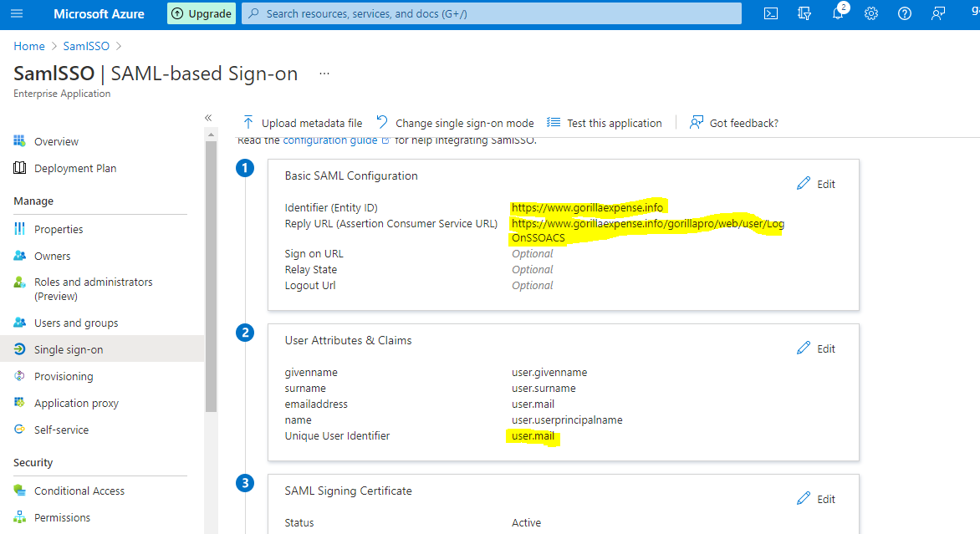Click the Properties bars icon
Viewport: 980px width, 534px height.
pyautogui.click(x=20, y=229)
